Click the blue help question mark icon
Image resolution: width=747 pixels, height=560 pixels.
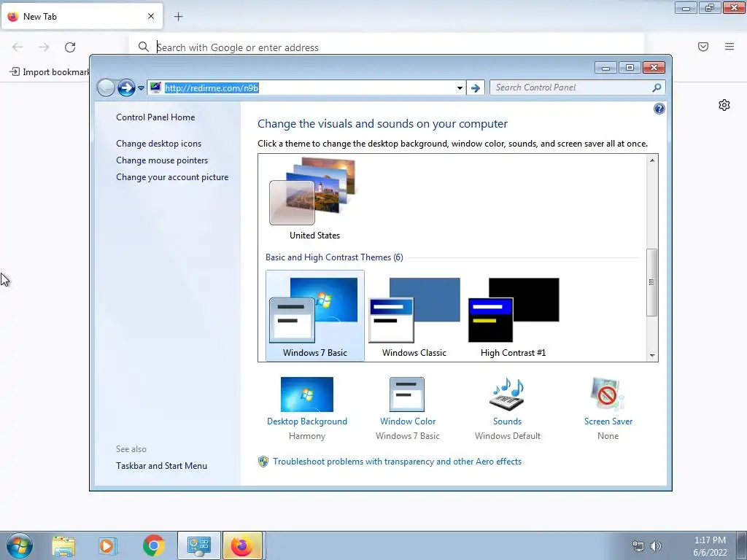[x=659, y=109]
